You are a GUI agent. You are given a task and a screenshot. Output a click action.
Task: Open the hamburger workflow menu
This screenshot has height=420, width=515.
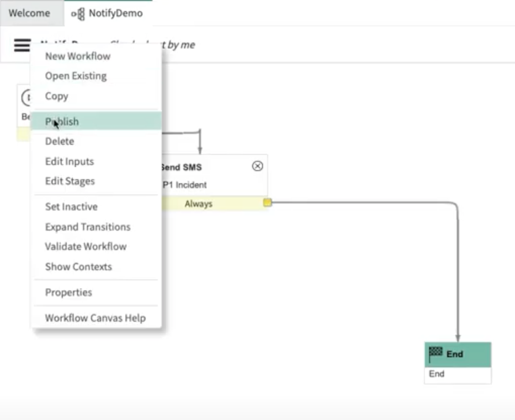[22, 45]
